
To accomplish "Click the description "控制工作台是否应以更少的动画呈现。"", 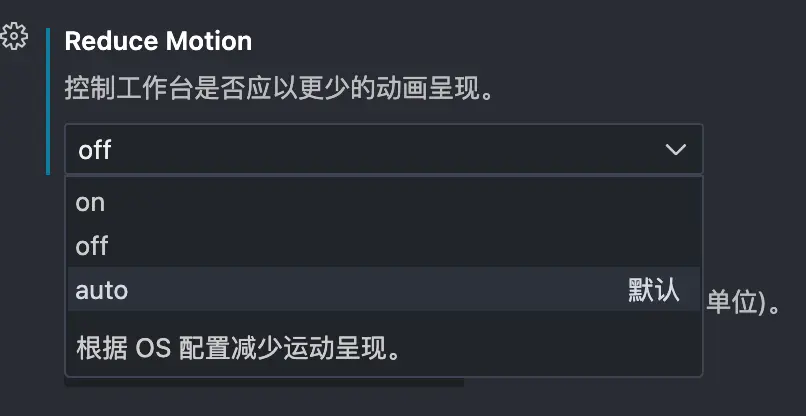I will click(280, 89).
